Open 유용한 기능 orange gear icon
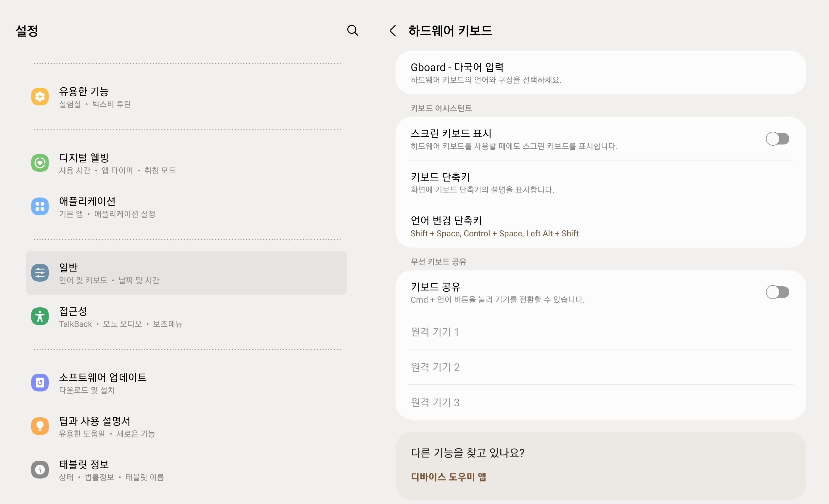 tap(40, 97)
